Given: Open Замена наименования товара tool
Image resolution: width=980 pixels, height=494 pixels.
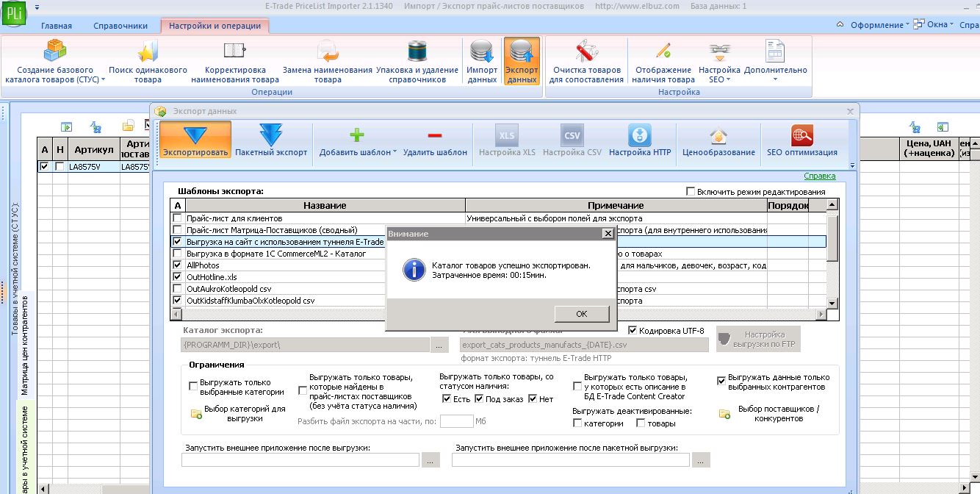Looking at the screenshot, I should [x=328, y=62].
